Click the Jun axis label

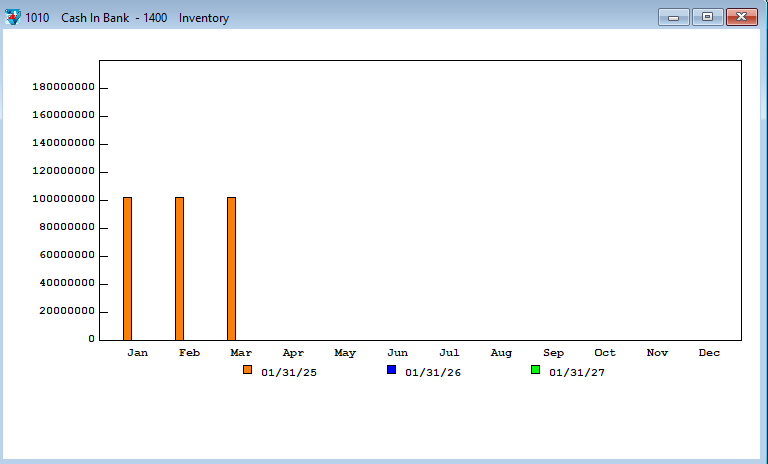click(397, 353)
